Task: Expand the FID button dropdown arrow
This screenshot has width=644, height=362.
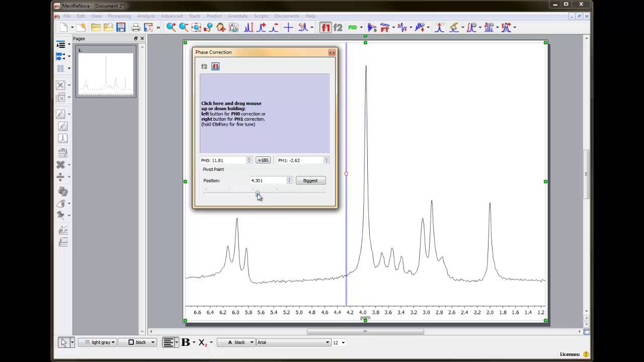Action: [361, 28]
